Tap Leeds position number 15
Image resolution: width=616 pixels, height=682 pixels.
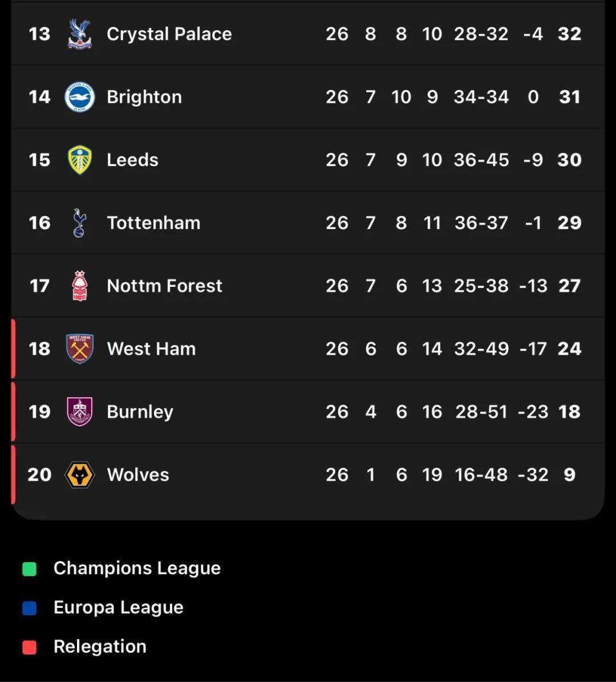tap(39, 160)
